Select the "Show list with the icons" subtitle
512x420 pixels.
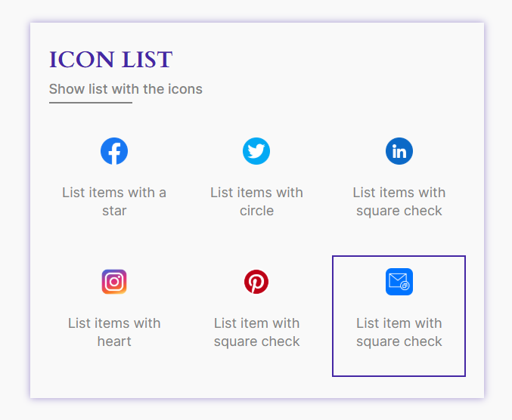(x=126, y=89)
